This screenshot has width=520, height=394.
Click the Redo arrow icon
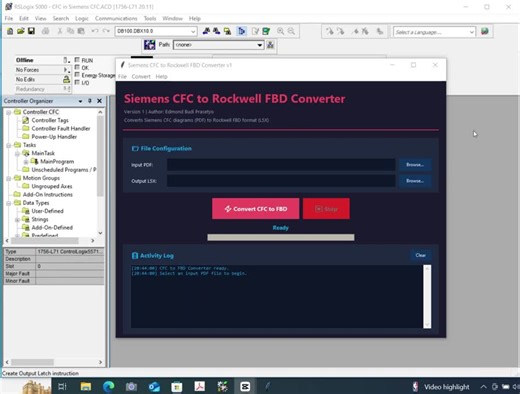coord(106,31)
